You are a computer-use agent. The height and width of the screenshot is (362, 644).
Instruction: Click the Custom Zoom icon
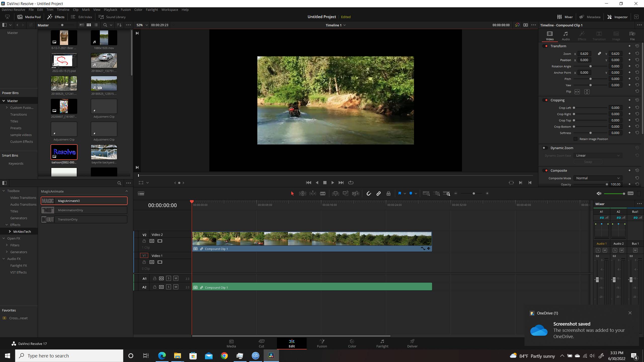point(447,193)
